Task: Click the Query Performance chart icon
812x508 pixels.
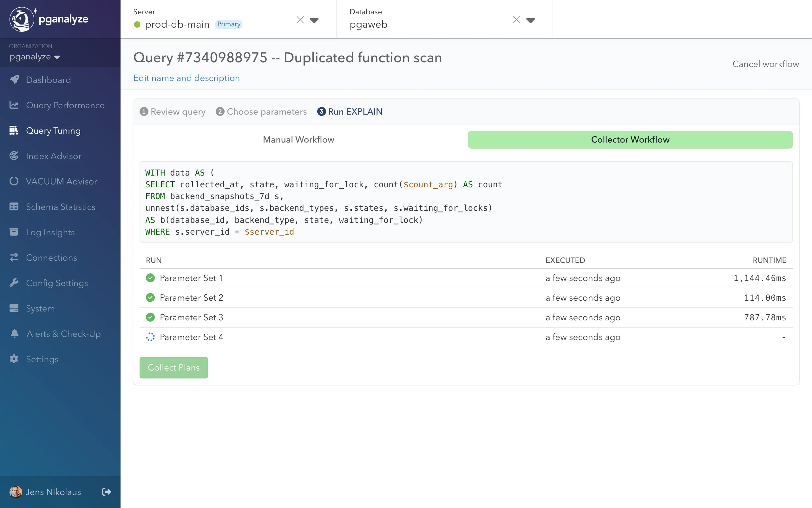Action: point(14,105)
